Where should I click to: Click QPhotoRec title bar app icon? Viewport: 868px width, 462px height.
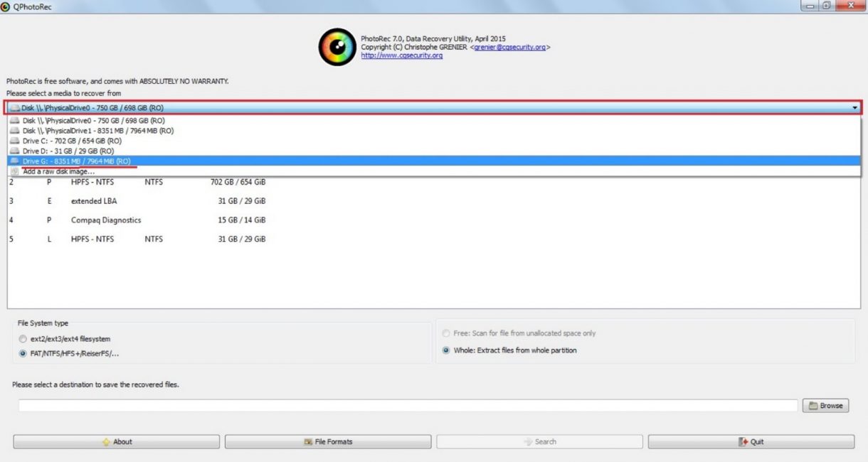click(6, 6)
